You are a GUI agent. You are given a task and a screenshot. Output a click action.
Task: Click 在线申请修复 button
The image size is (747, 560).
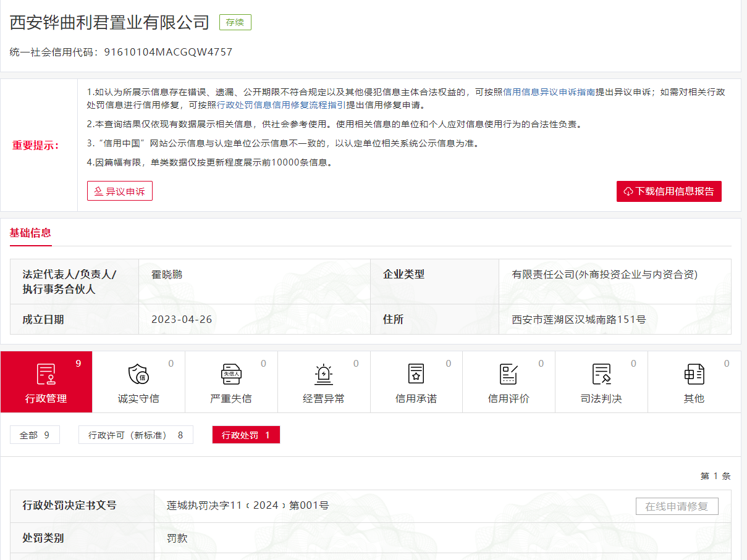coord(677,506)
